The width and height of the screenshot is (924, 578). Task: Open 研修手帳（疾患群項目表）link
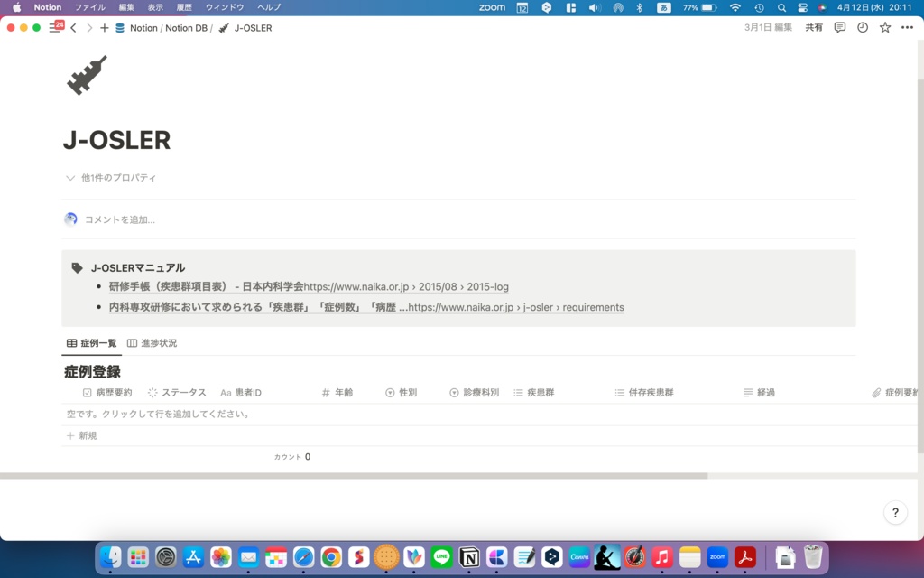pyautogui.click(x=309, y=286)
